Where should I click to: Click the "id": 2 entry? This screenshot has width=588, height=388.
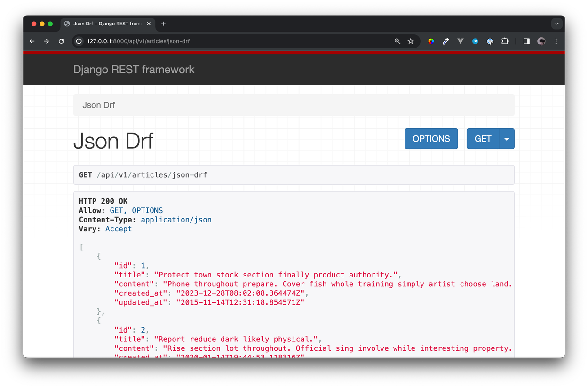(132, 330)
